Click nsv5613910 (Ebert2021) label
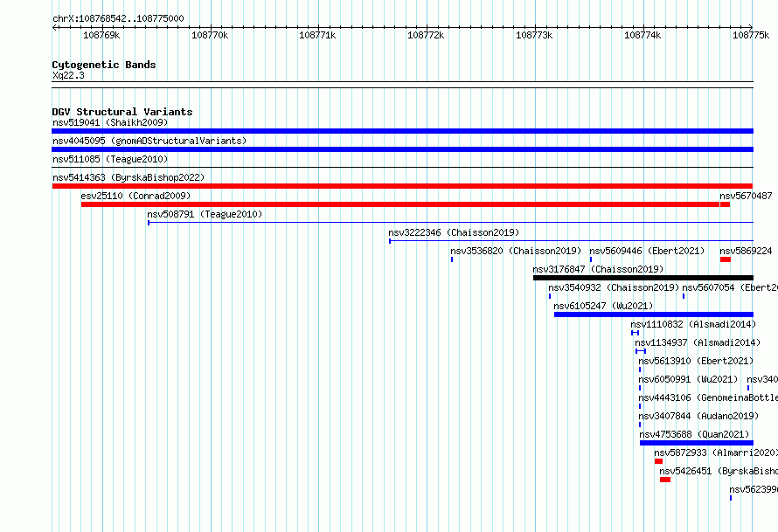The image size is (778, 532). 696,361
